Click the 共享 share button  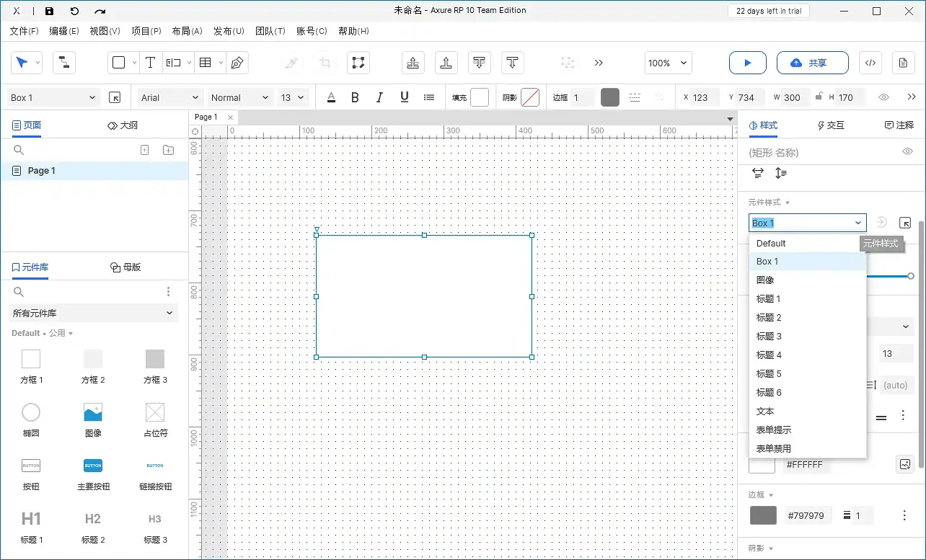click(812, 63)
